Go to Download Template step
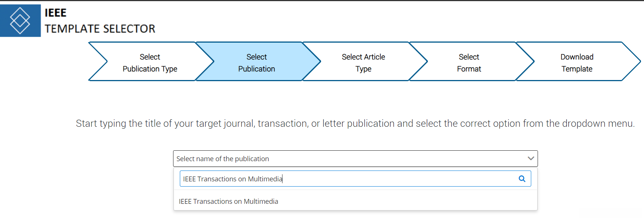 click(x=577, y=62)
